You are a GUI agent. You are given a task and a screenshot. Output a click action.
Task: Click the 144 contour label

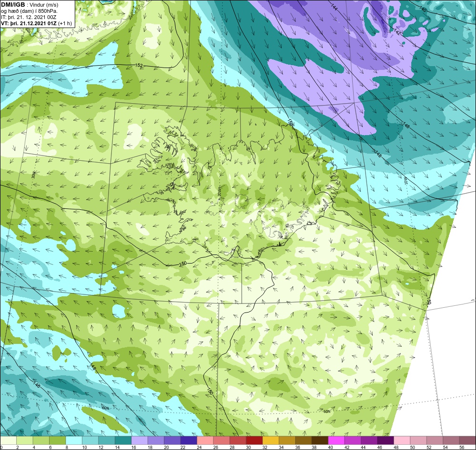pos(334,7)
